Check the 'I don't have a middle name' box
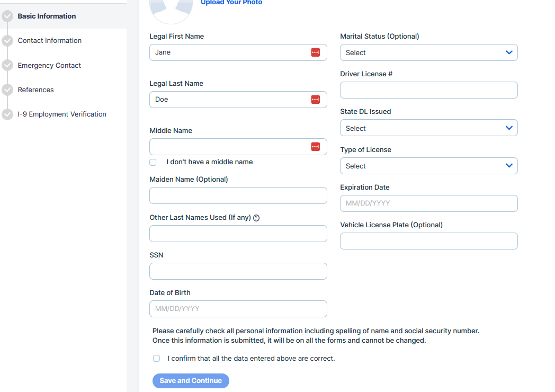This screenshot has height=392, width=555. (153, 162)
